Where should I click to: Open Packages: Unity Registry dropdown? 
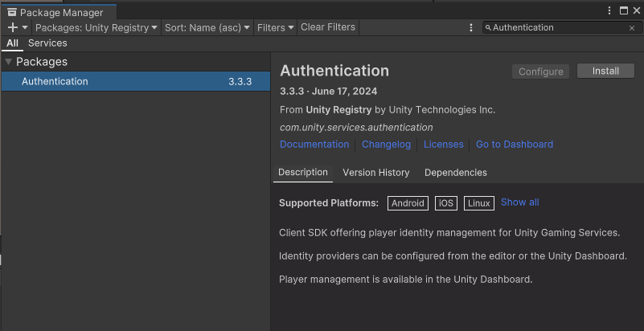96,27
